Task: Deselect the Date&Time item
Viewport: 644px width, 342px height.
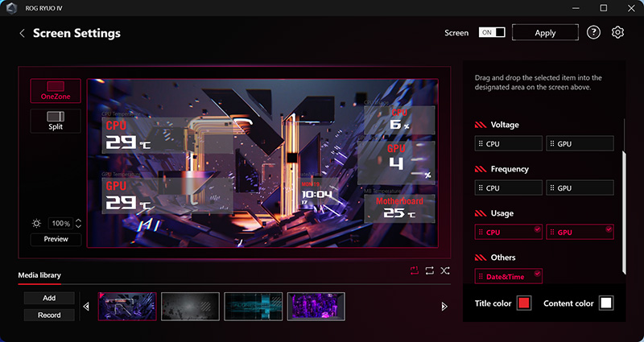Action: (x=509, y=276)
